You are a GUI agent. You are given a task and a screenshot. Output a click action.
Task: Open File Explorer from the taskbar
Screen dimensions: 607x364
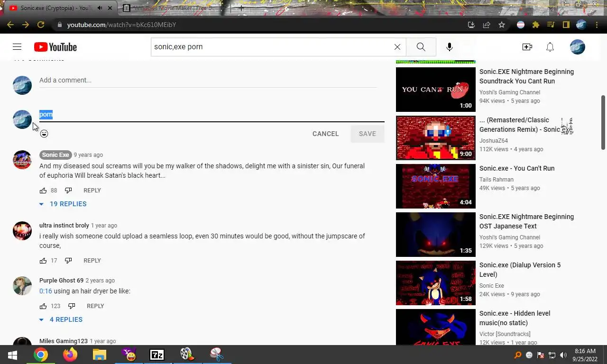tap(99, 355)
